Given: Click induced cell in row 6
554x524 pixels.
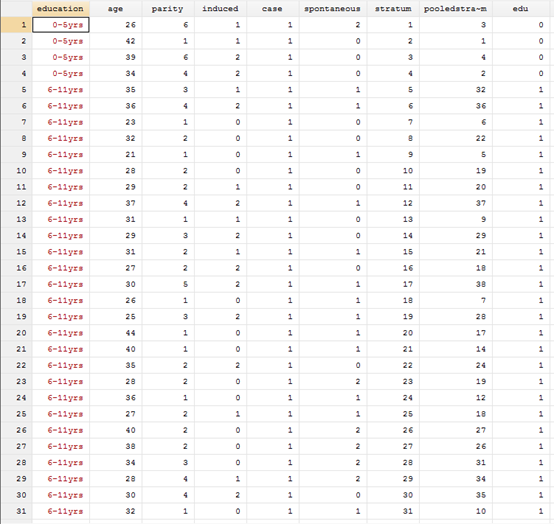Looking at the screenshot, I should click(220, 106).
